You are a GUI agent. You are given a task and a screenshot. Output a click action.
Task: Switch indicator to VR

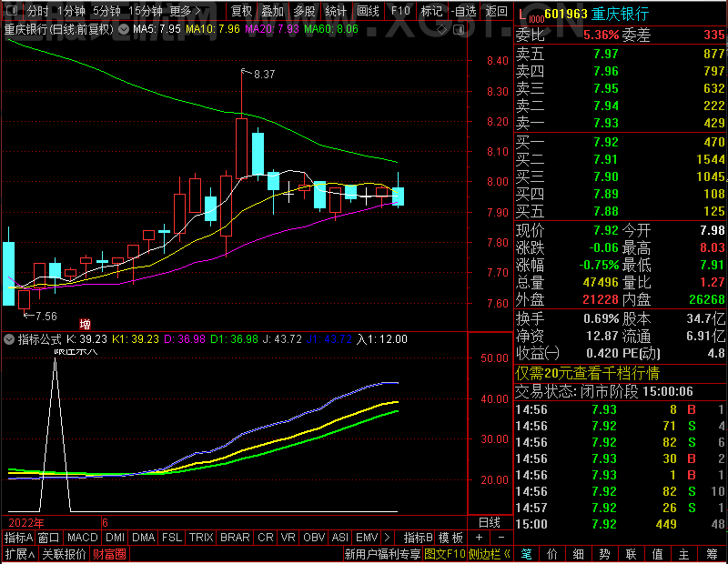click(x=288, y=538)
